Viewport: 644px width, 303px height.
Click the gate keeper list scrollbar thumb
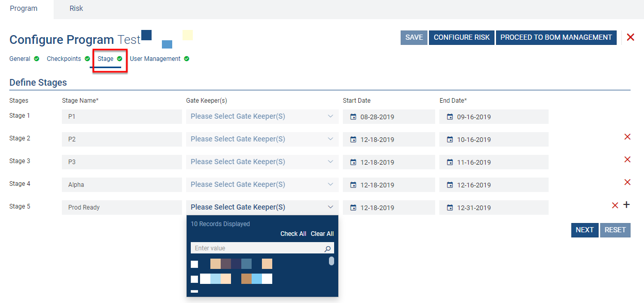pyautogui.click(x=332, y=261)
